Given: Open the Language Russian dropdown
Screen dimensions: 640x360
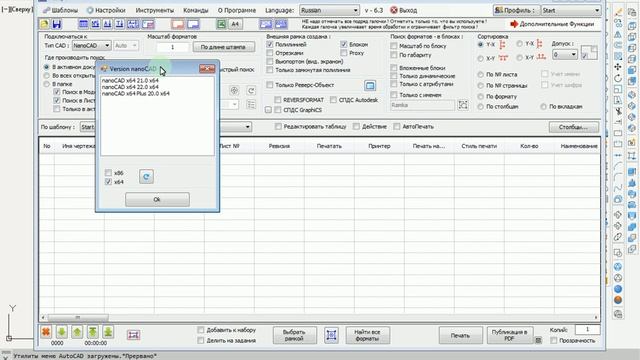Looking at the screenshot, I should click(x=329, y=10).
